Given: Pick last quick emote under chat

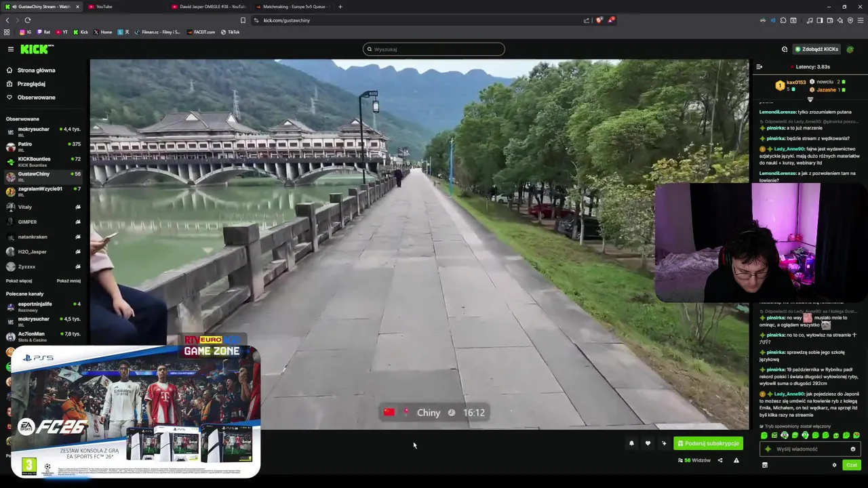Looking at the screenshot, I should click(x=856, y=435).
